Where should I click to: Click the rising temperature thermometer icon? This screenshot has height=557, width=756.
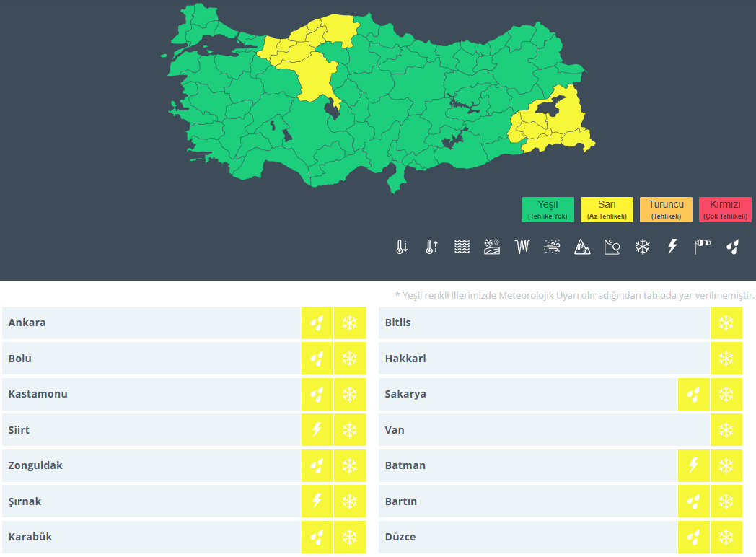click(431, 247)
